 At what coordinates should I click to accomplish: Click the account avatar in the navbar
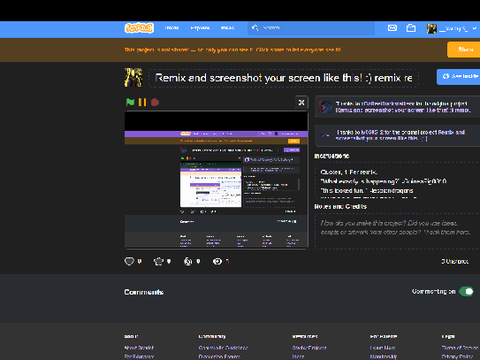pos(432,29)
